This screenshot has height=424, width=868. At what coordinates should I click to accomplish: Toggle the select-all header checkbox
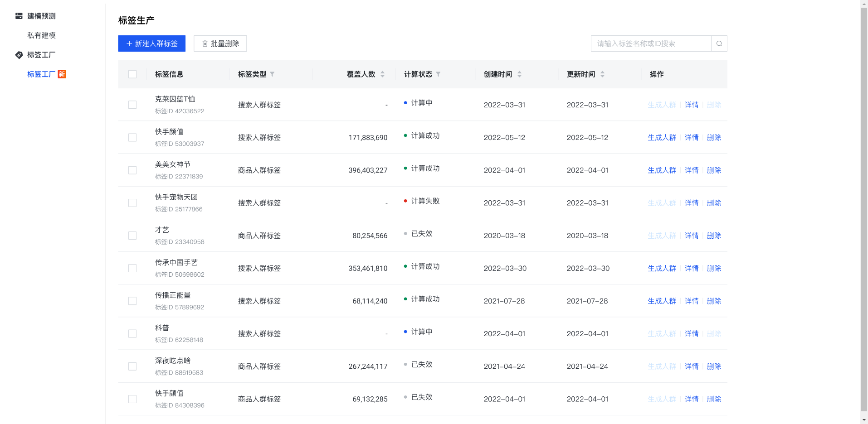tap(132, 74)
